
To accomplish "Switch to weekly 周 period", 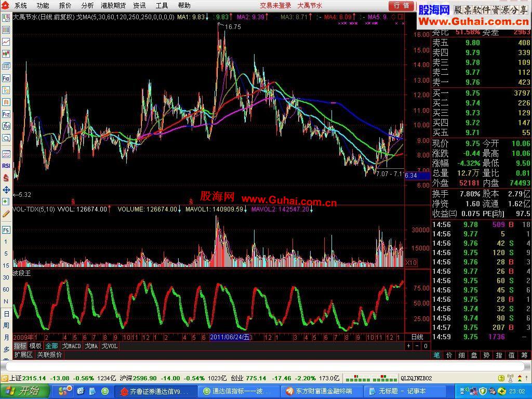I will (6, 325).
